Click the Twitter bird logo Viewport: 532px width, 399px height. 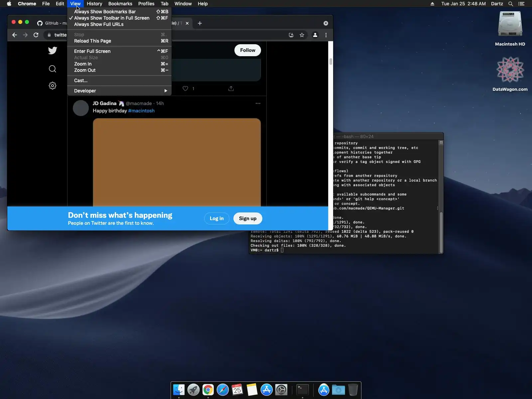[53, 50]
